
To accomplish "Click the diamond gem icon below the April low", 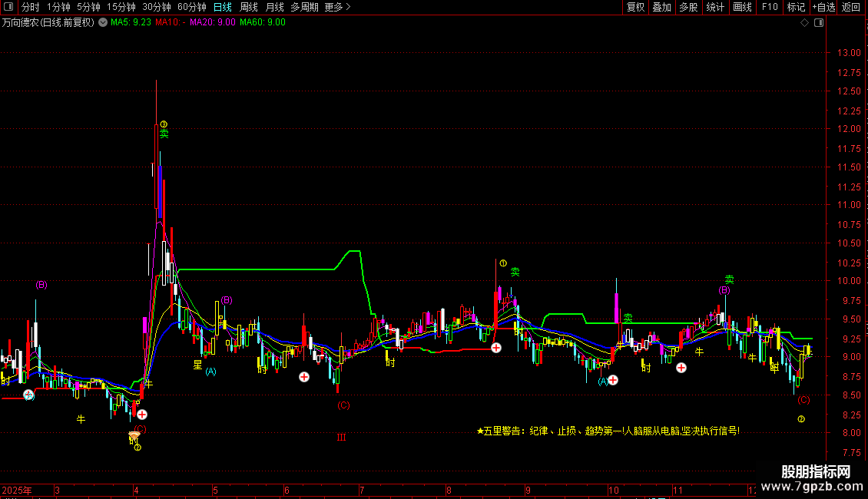I will click(134, 437).
